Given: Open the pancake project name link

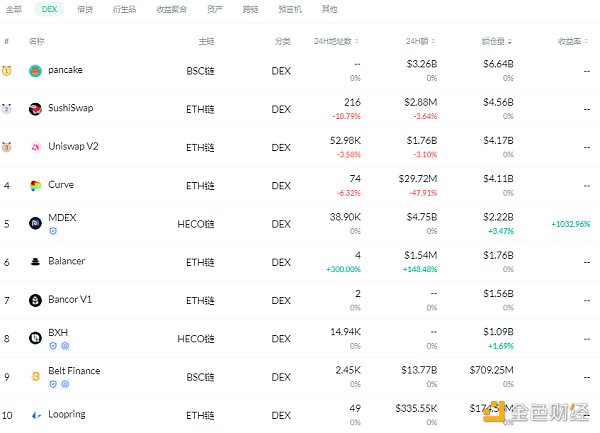Looking at the screenshot, I should [x=65, y=70].
